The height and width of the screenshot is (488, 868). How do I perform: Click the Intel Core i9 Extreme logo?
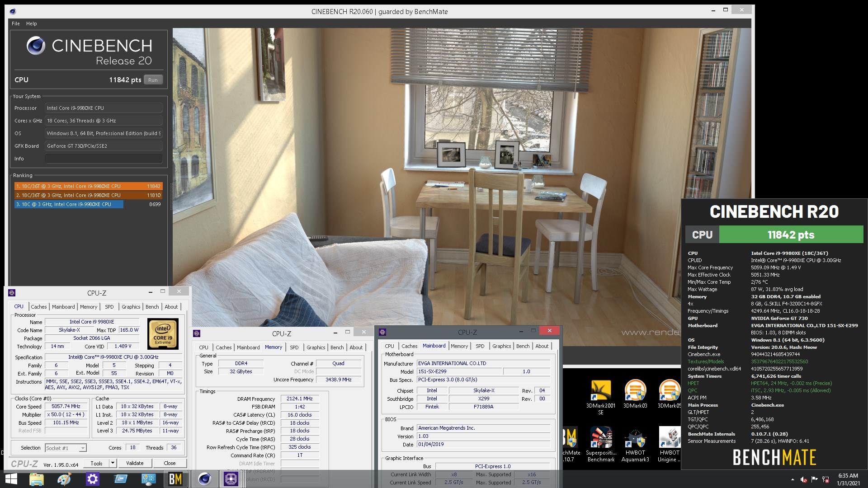[163, 334]
